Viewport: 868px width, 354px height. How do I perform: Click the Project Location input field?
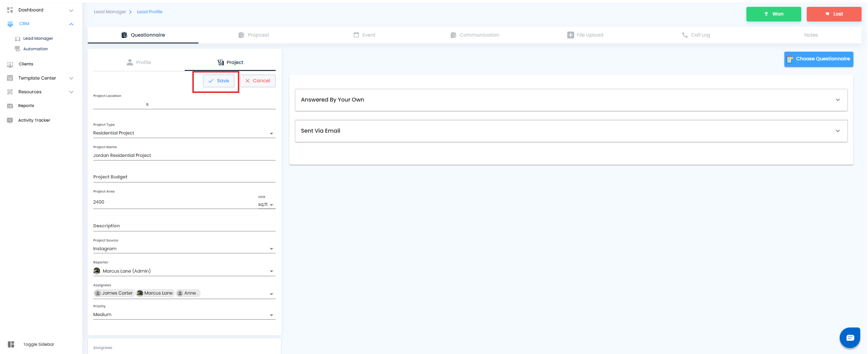184,104
